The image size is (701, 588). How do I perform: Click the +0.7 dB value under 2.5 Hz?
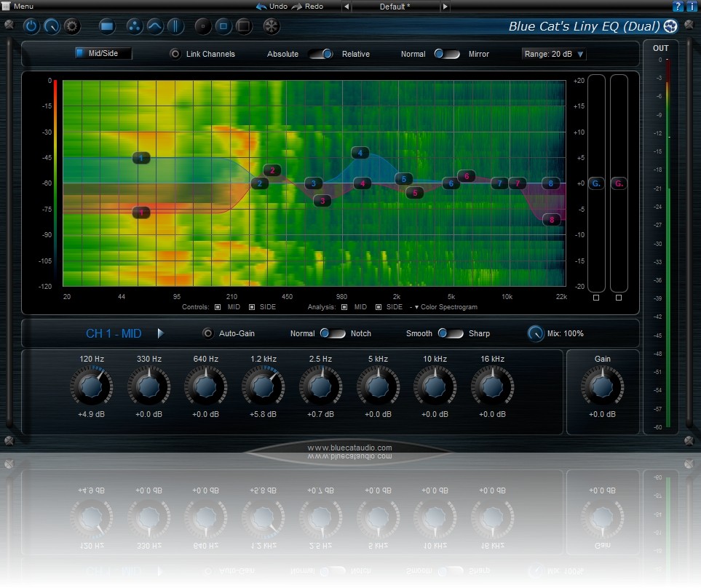[x=320, y=414]
